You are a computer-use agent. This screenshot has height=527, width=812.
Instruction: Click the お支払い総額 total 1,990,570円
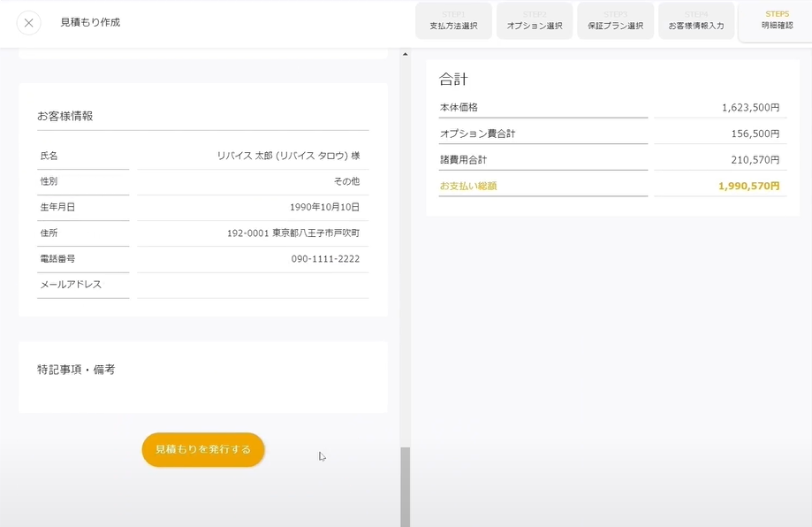[748, 187]
